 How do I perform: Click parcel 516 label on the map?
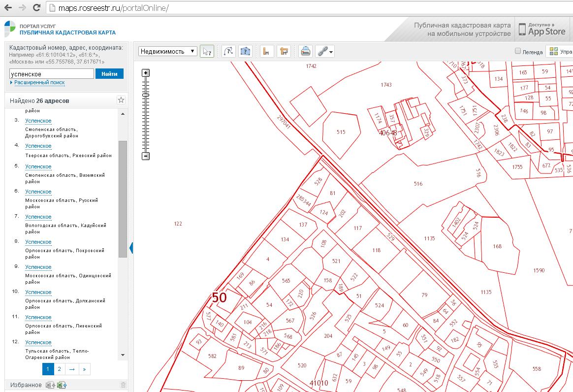[x=418, y=184]
